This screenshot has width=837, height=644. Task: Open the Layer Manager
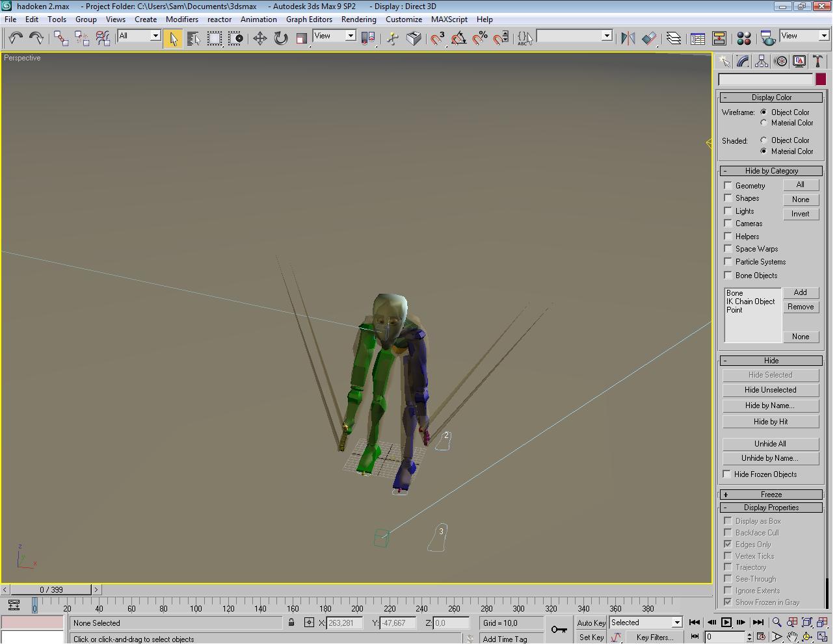[x=674, y=38]
